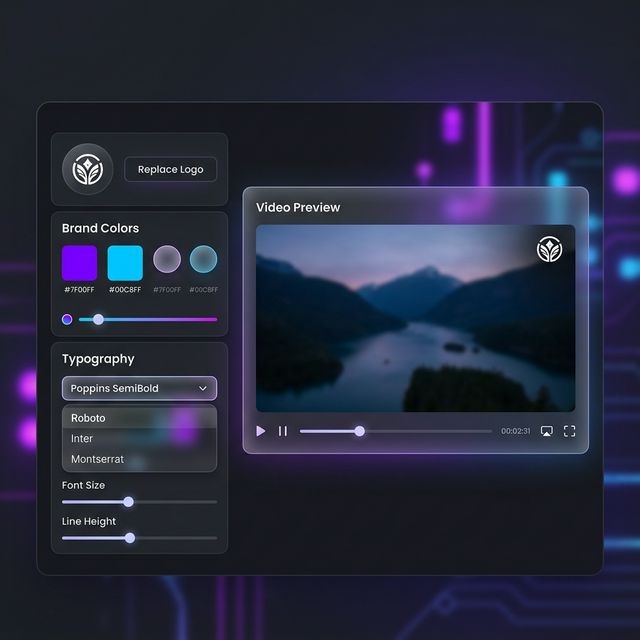Click the logo watermark on the video
Screen dimensions: 640x640
pos(549,249)
